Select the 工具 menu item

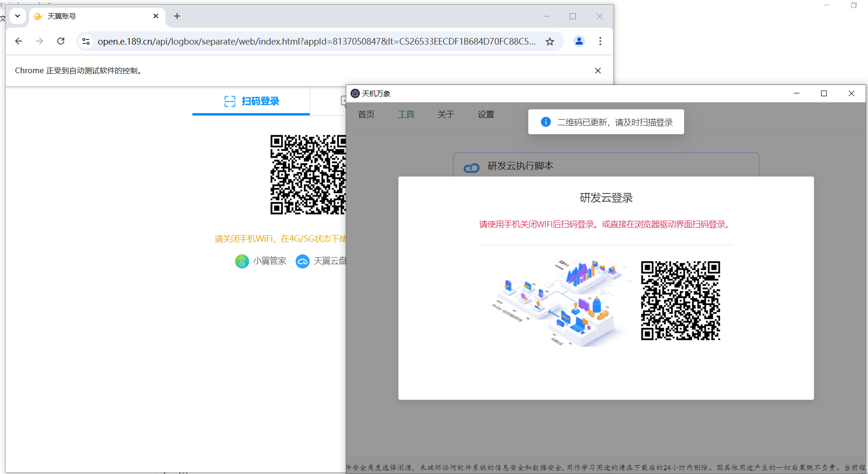[406, 115]
